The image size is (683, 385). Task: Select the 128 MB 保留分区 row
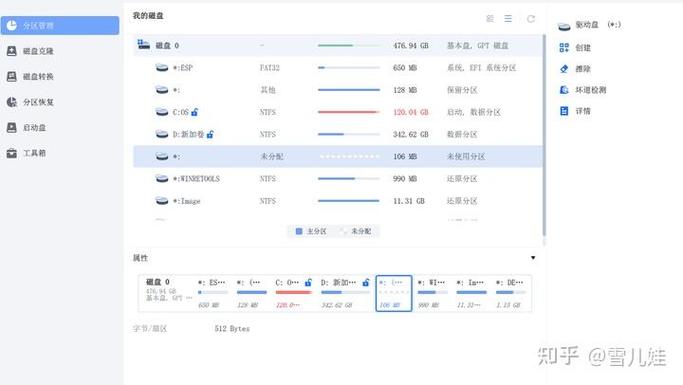[x=338, y=90]
